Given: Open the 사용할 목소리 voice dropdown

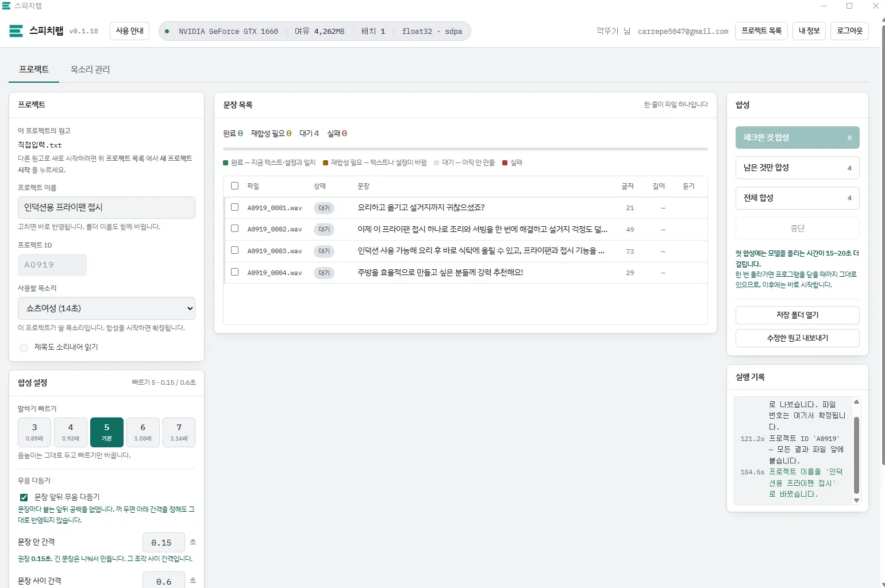Looking at the screenshot, I should (x=106, y=308).
